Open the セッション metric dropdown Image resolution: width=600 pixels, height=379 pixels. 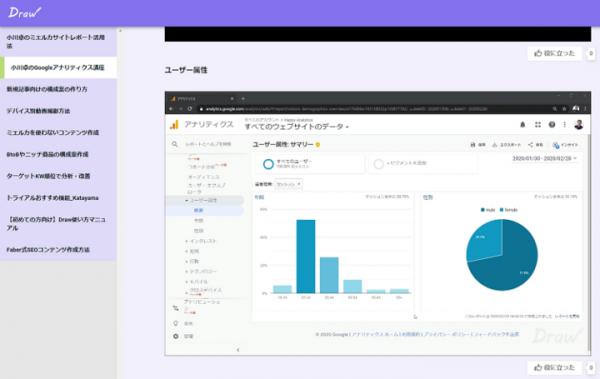(289, 184)
